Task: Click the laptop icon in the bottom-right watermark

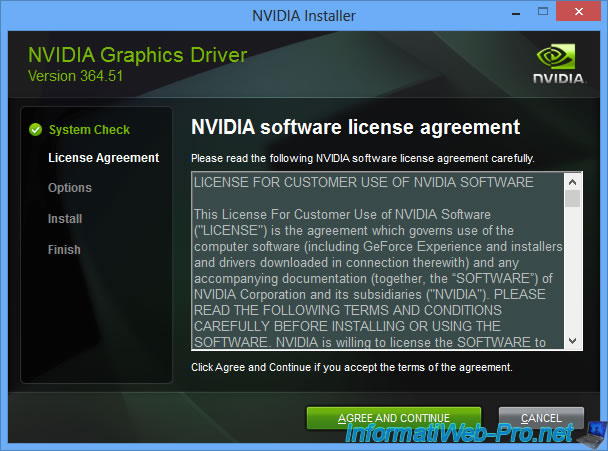Action: pos(589,433)
